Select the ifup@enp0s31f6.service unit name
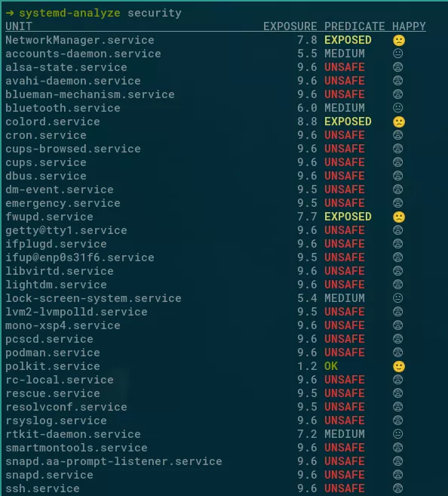The height and width of the screenshot is (496, 448). pos(80,257)
